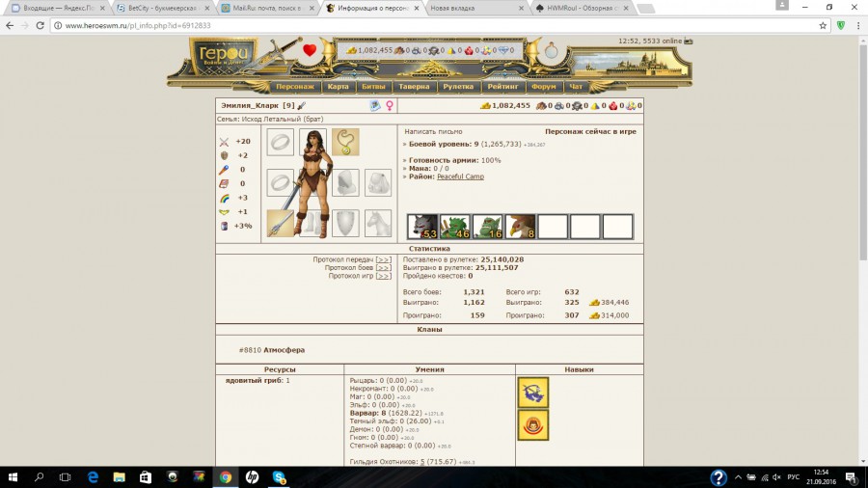This screenshot has height=488, width=868.
Task: Open the Персонаж menu
Action: coord(295,86)
